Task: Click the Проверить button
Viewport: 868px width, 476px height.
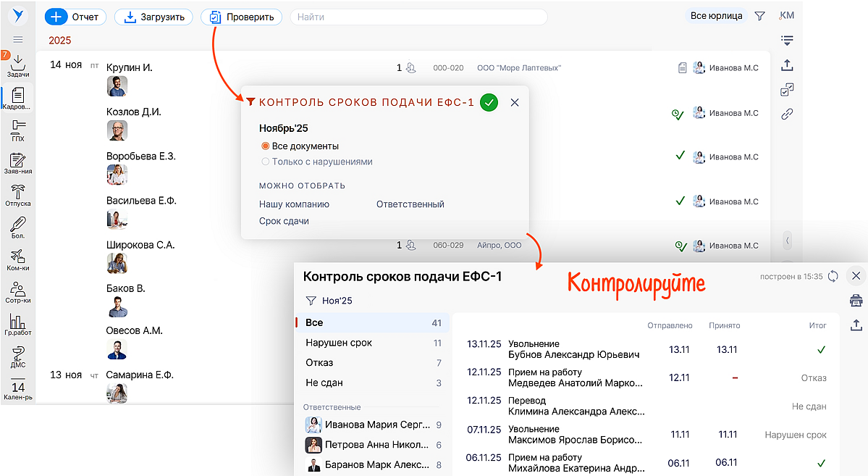Action: click(x=242, y=17)
